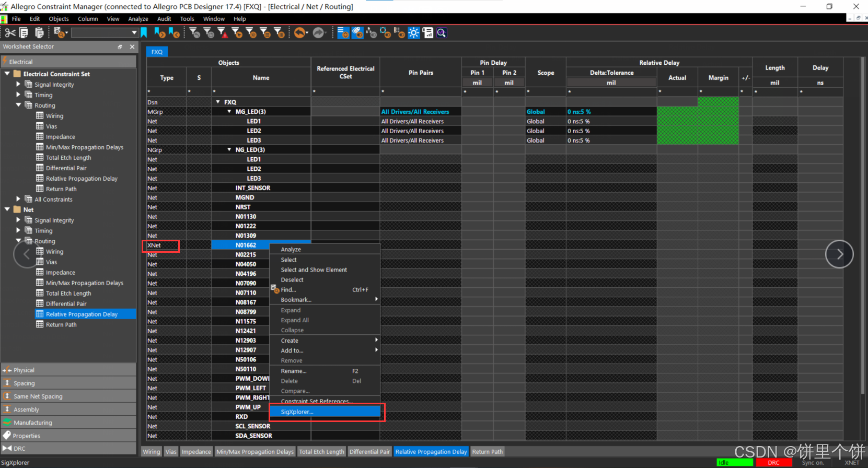
Task: Toggle the highlighted blue tag view icon
Action: pos(357,33)
